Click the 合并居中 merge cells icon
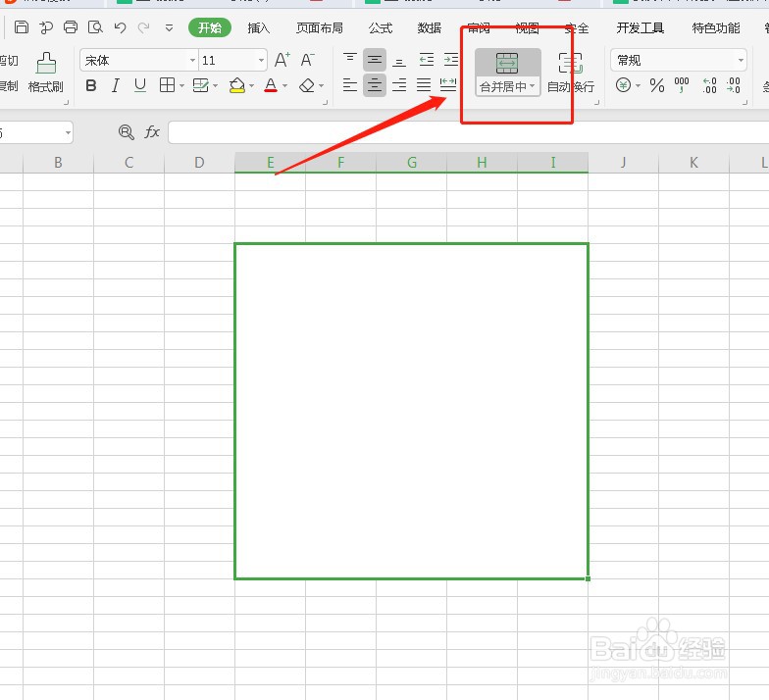Image resolution: width=769 pixels, height=700 pixels. point(506,63)
